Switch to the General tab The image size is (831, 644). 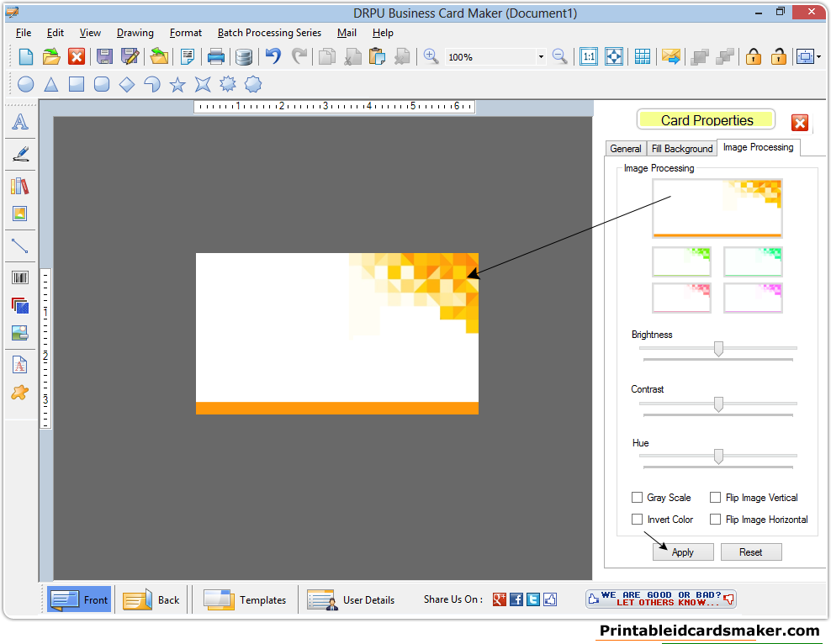[x=626, y=149]
